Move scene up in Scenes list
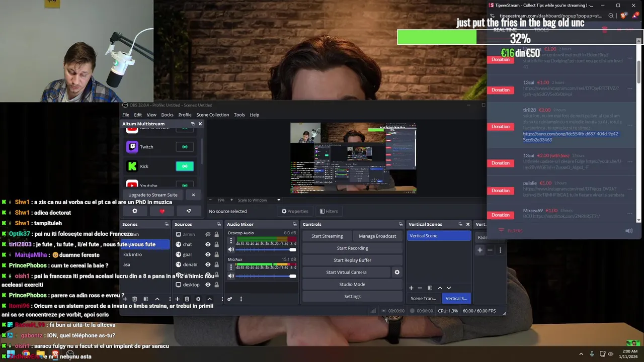 [x=157, y=299]
